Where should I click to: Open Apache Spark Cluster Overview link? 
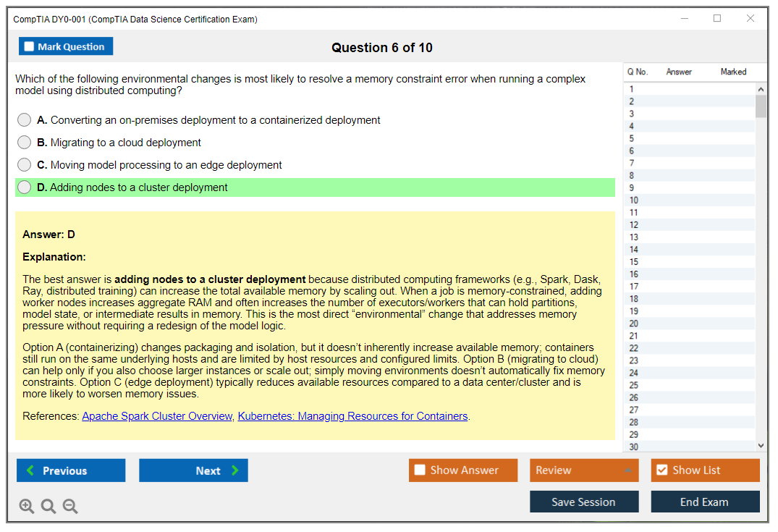click(157, 416)
